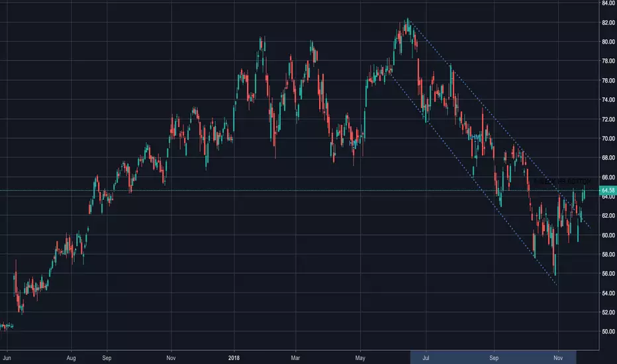
Task: Click the Mar label on time axis
Action: tap(295, 358)
